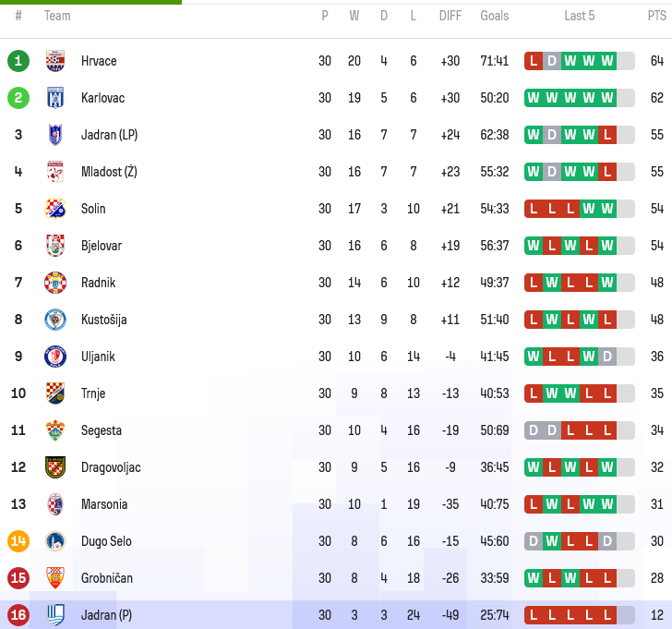Open the Dugo Selo team link
This screenshot has width=672, height=629.
106,541
